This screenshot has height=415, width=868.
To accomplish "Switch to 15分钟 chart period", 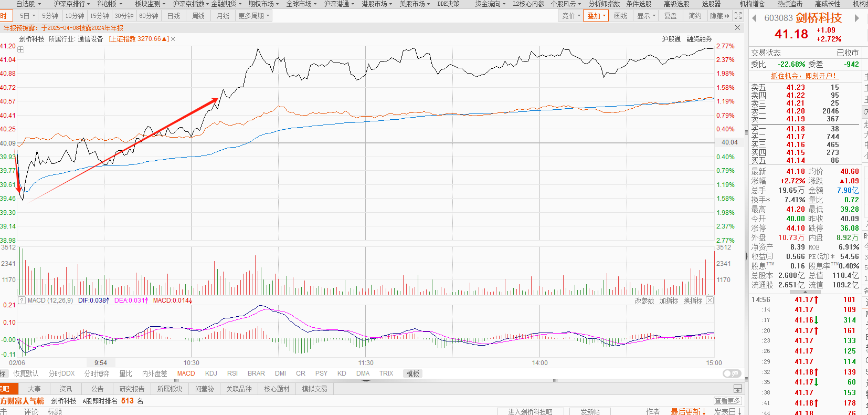I will coord(99,16).
